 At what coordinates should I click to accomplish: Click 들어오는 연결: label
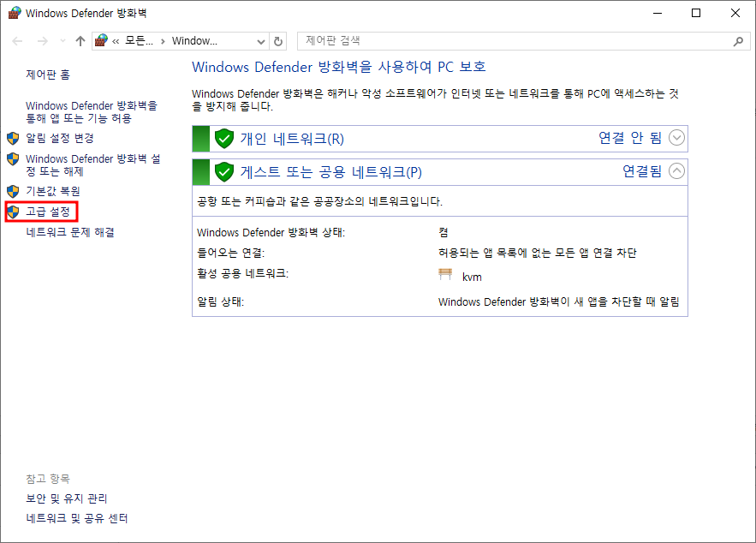tap(231, 253)
